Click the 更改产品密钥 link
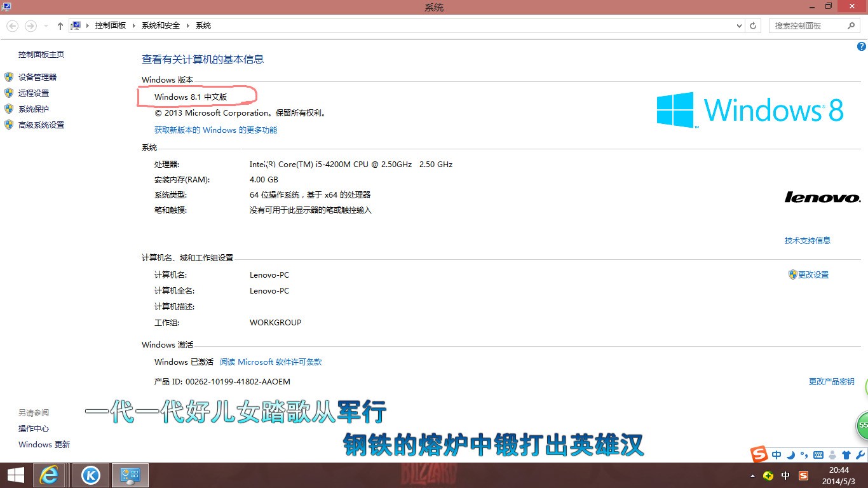Screen dimensions: 868x488 tap(831, 381)
